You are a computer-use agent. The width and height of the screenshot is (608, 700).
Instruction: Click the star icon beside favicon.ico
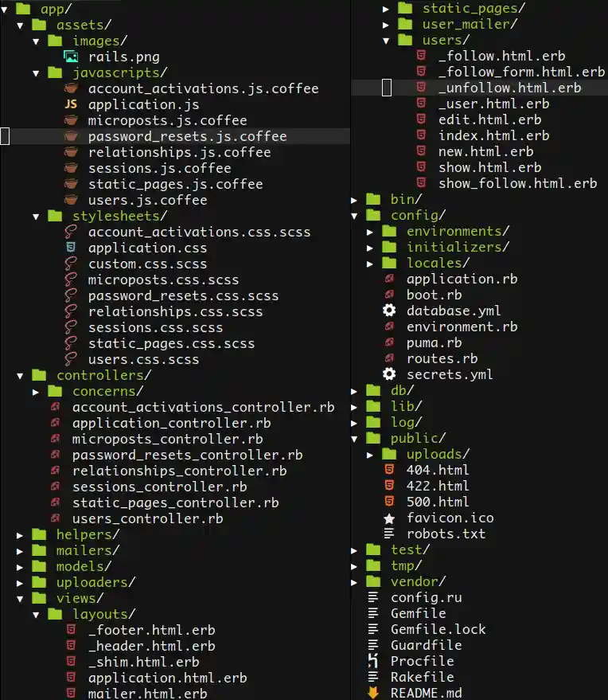[389, 518]
